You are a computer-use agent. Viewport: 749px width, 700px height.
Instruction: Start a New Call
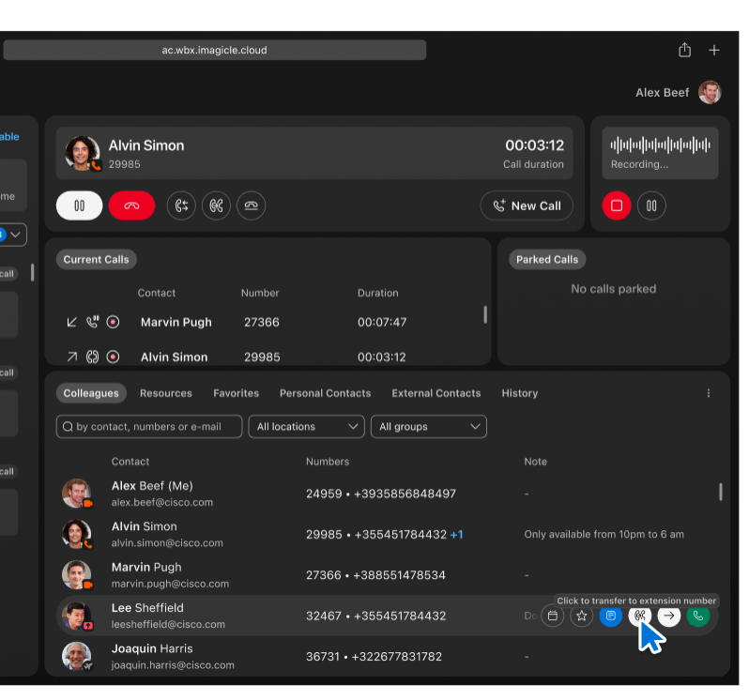pos(527,205)
